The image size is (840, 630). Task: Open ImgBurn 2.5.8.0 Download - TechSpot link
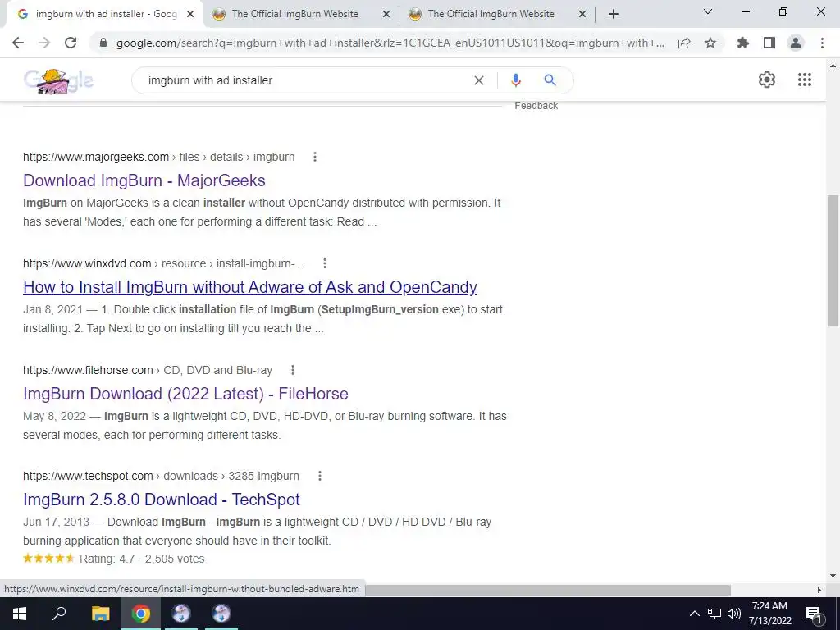[162, 500]
